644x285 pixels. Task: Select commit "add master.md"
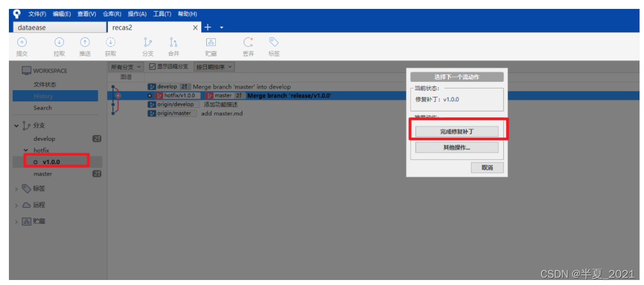tap(222, 113)
